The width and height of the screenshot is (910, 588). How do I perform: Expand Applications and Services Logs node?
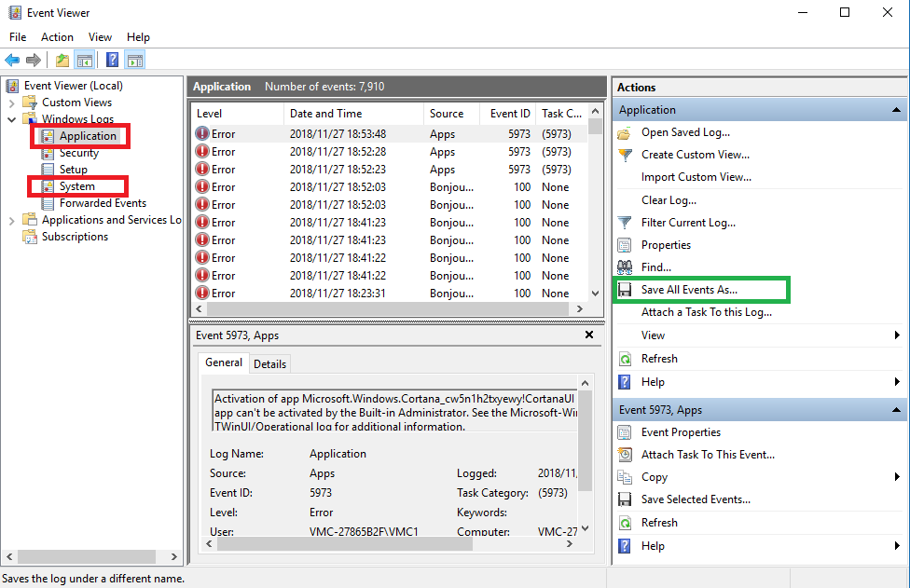[11, 220]
